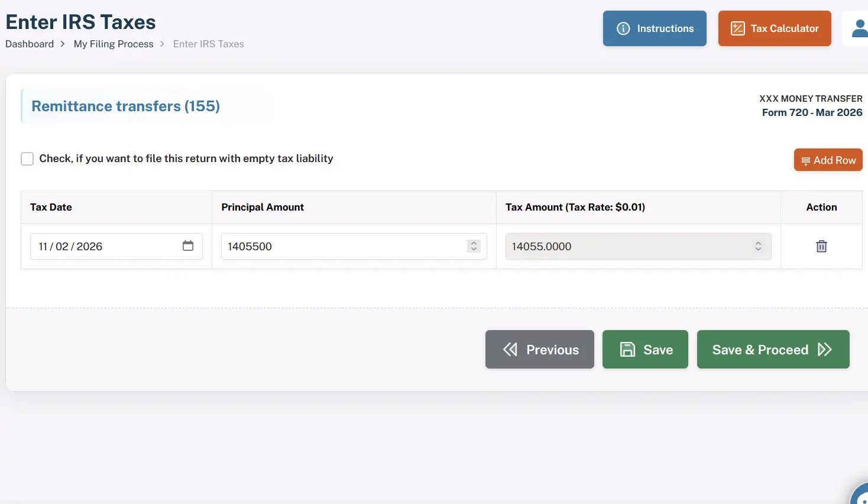This screenshot has width=868, height=504.
Task: Open the calendar picker in Tax Date
Action: tap(188, 245)
